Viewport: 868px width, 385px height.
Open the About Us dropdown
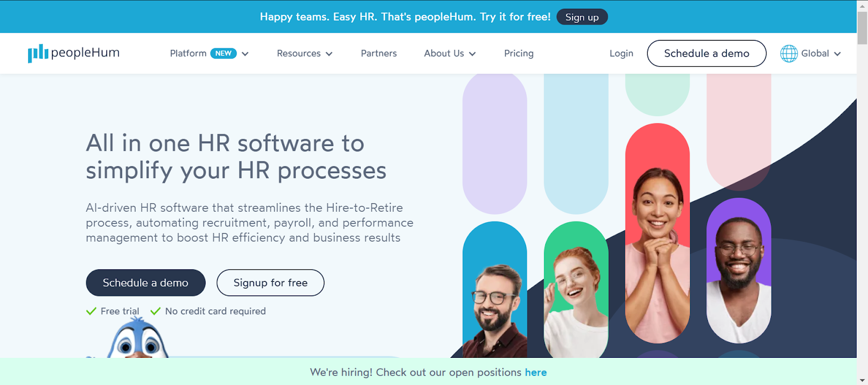pos(450,53)
